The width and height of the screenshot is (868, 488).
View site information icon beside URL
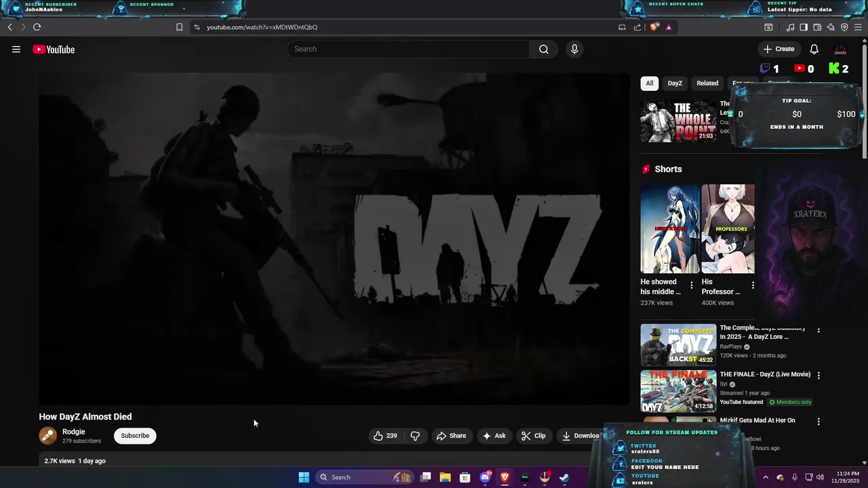[197, 27]
